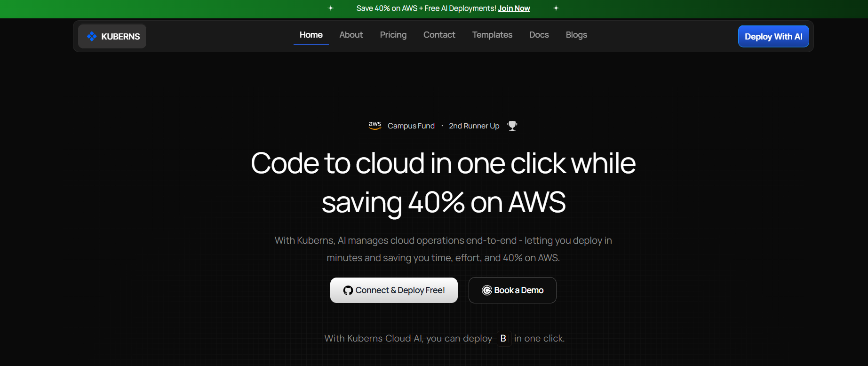Navigate to Contact page
The height and width of the screenshot is (366, 868).
[439, 35]
